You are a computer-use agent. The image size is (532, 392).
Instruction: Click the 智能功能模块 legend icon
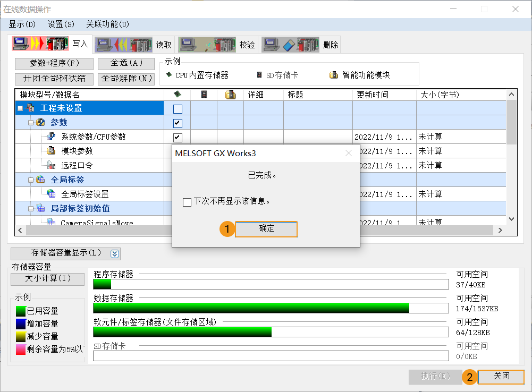click(333, 74)
